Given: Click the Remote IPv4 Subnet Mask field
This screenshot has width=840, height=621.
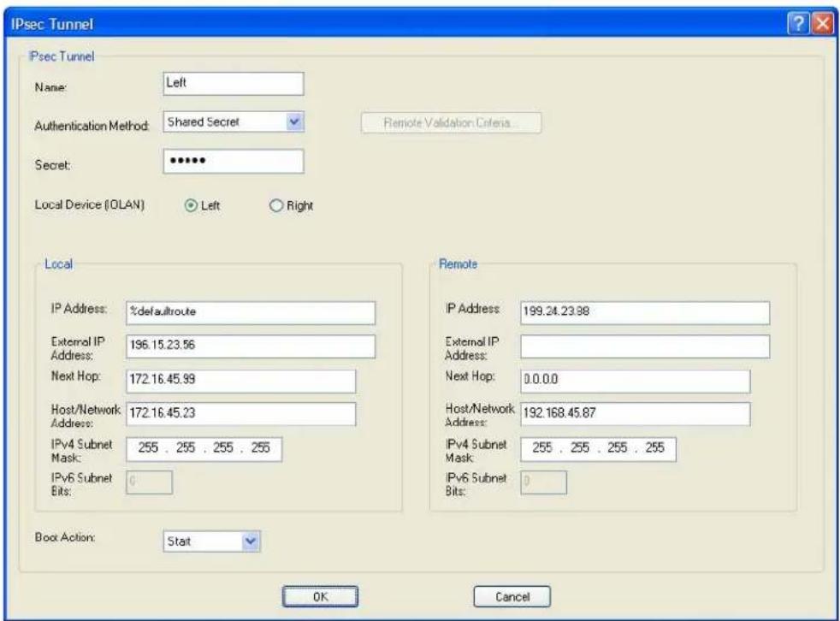Looking at the screenshot, I should (x=599, y=449).
